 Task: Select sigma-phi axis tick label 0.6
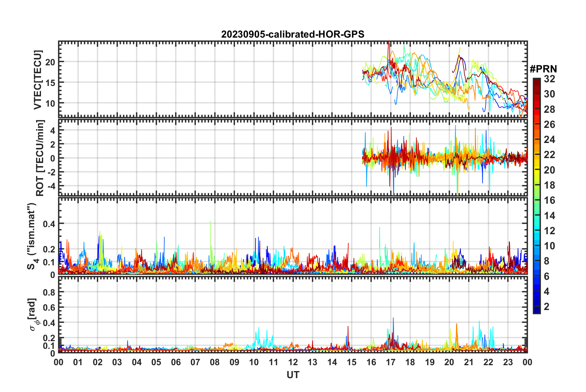coord(49,308)
